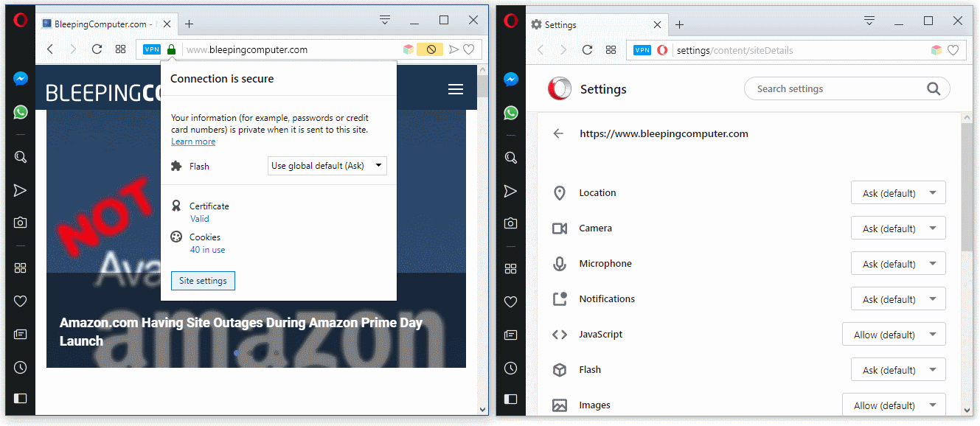Click search icon in left window sidebar
The width and height of the screenshot is (980, 426).
coord(21,157)
